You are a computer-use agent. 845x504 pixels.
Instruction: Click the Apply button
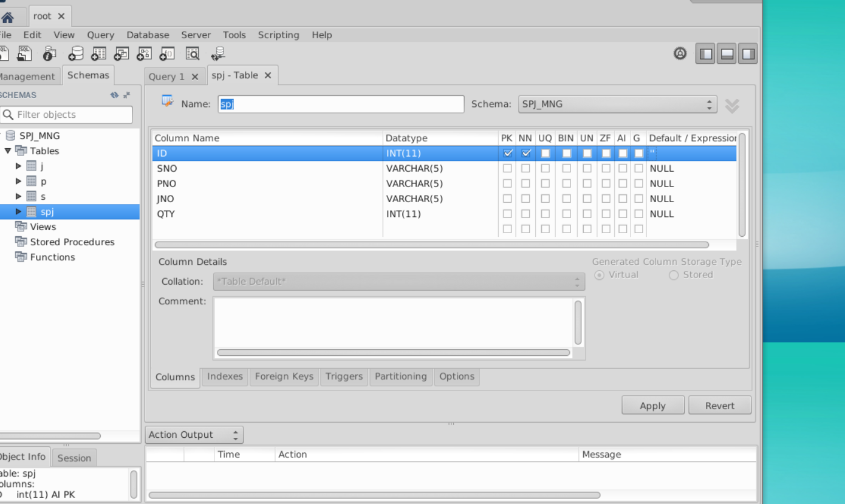tap(652, 406)
